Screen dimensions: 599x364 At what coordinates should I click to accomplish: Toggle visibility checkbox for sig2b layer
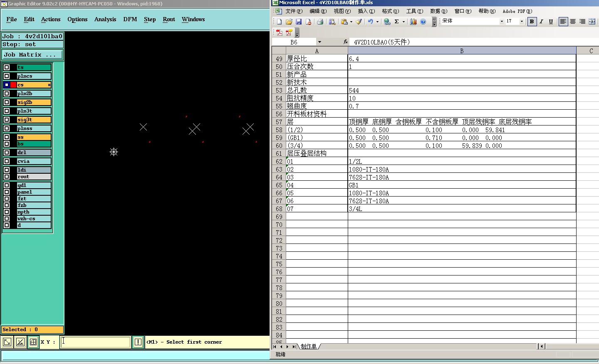point(7,102)
